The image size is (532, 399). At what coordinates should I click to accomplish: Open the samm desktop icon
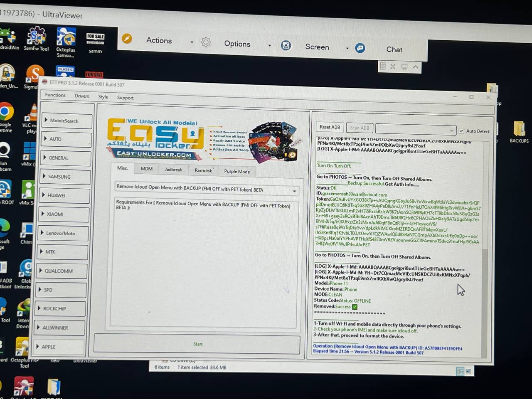95,43
